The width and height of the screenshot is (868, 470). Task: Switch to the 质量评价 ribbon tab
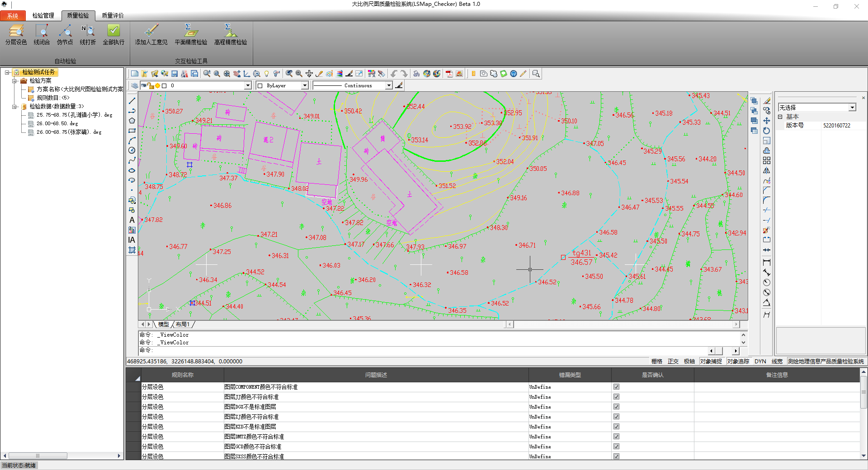pyautogui.click(x=113, y=15)
